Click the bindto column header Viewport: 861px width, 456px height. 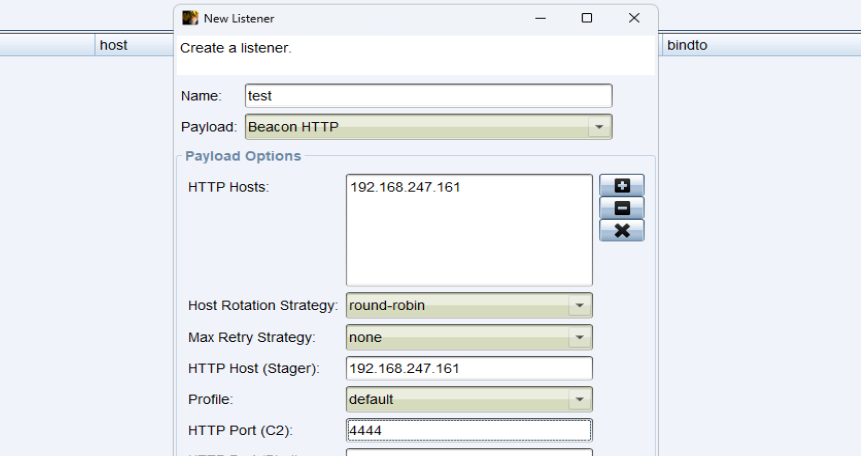click(687, 46)
